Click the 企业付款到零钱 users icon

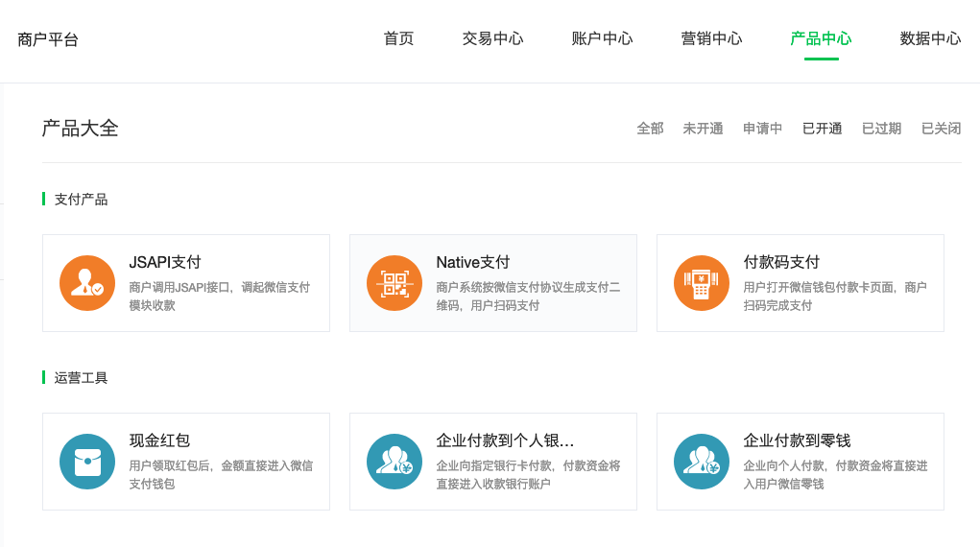[702, 462]
